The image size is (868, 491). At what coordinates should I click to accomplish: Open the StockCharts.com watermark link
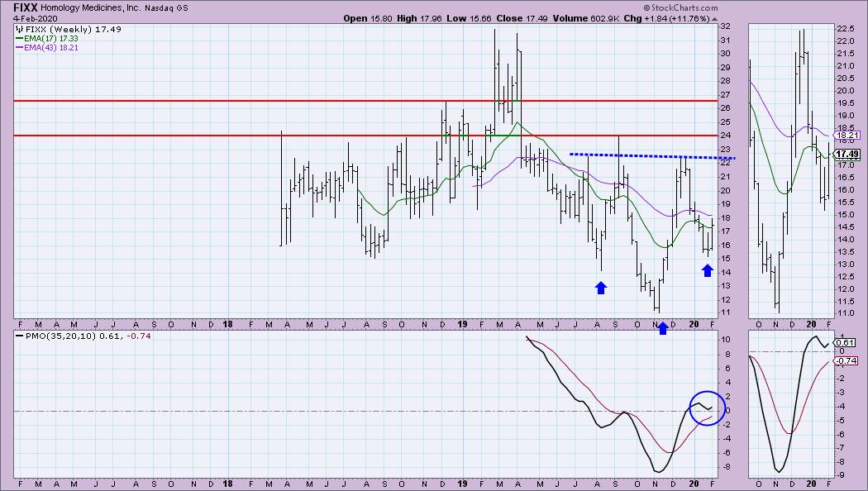click(684, 7)
